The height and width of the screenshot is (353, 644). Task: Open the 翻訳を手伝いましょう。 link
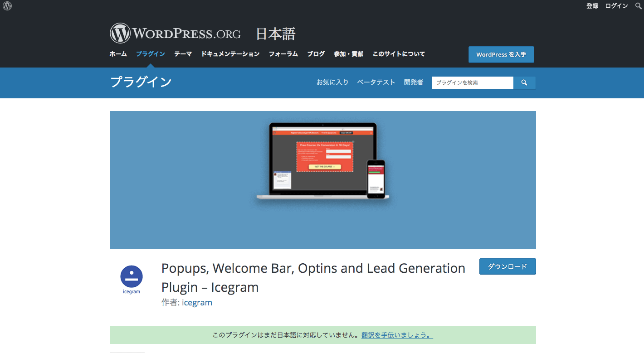397,335
